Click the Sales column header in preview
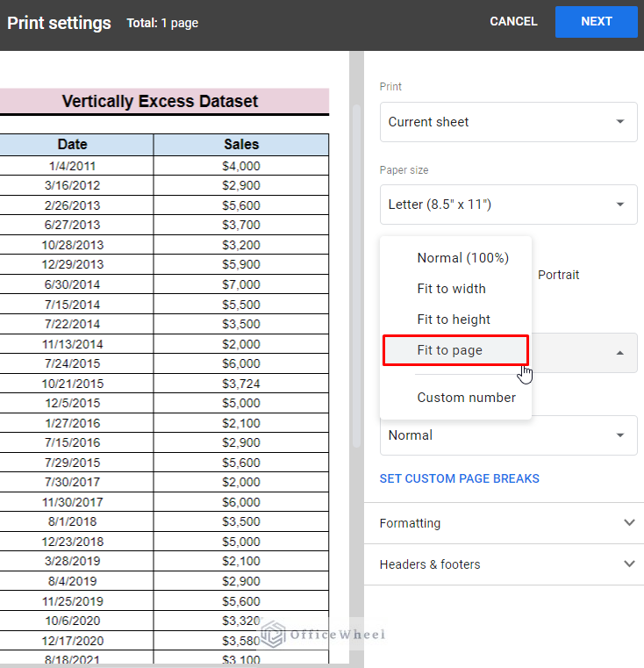The image size is (644, 668). point(241,145)
